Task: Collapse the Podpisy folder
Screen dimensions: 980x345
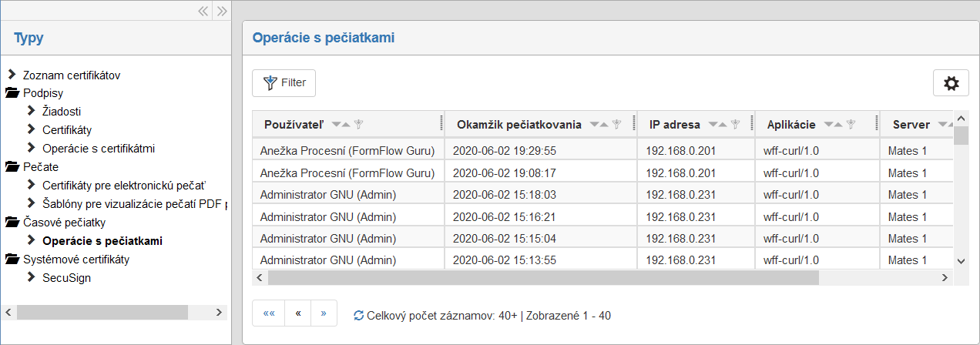Action: point(12,93)
